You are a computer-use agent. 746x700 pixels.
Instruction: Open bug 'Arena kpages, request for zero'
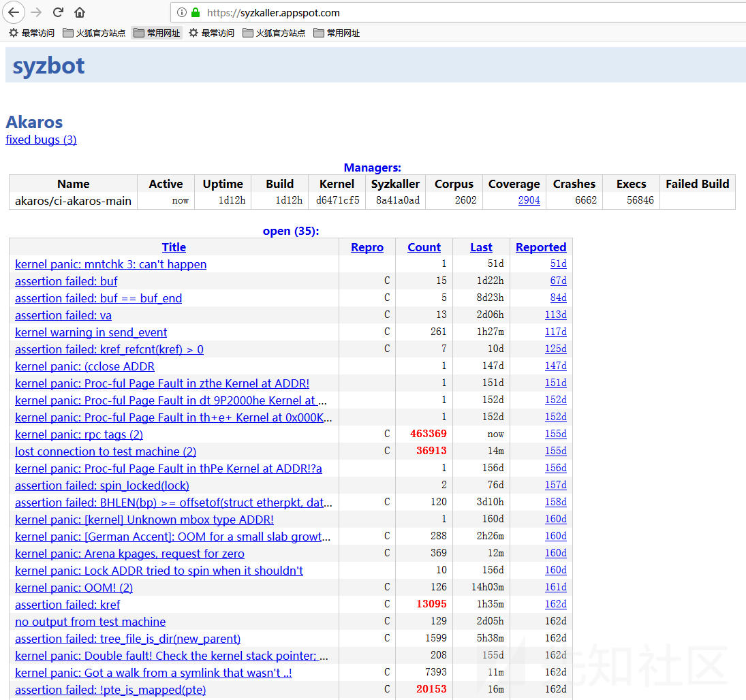(130, 554)
